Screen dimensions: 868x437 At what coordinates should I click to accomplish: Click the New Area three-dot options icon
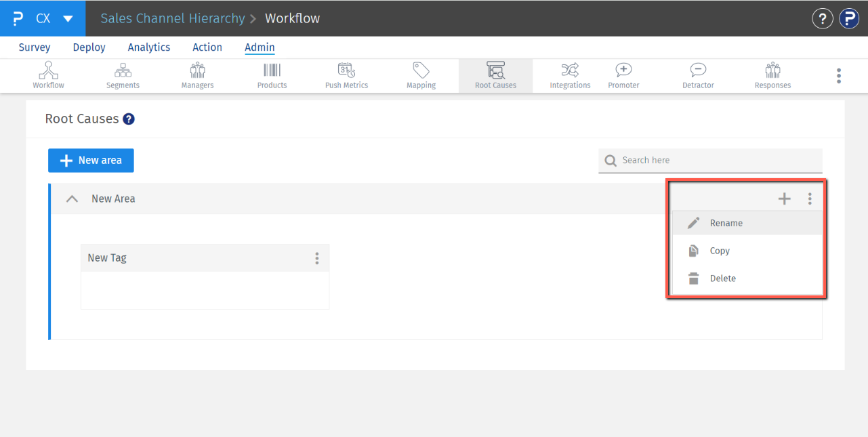coord(810,199)
